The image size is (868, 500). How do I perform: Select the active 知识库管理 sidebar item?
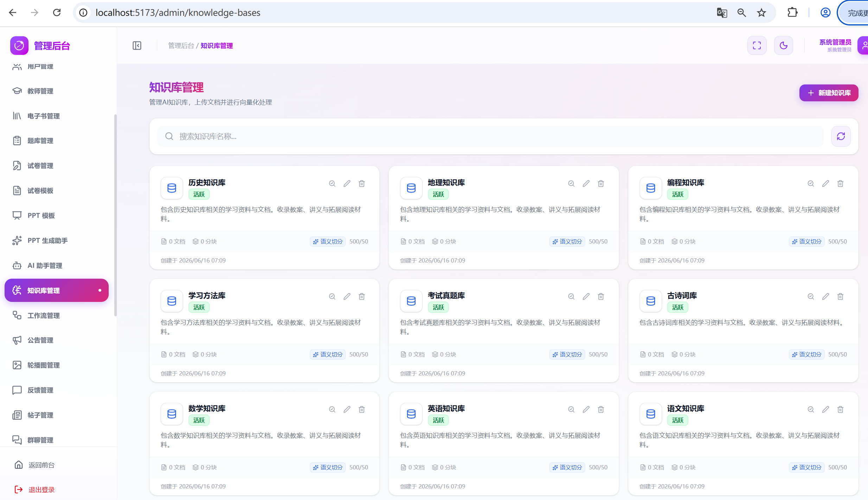tap(56, 290)
